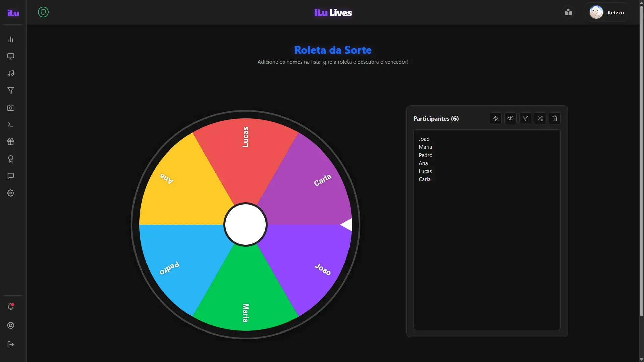The image size is (644, 362).
Task: Click the page vertical scrollbar thumb
Action: [641, 161]
